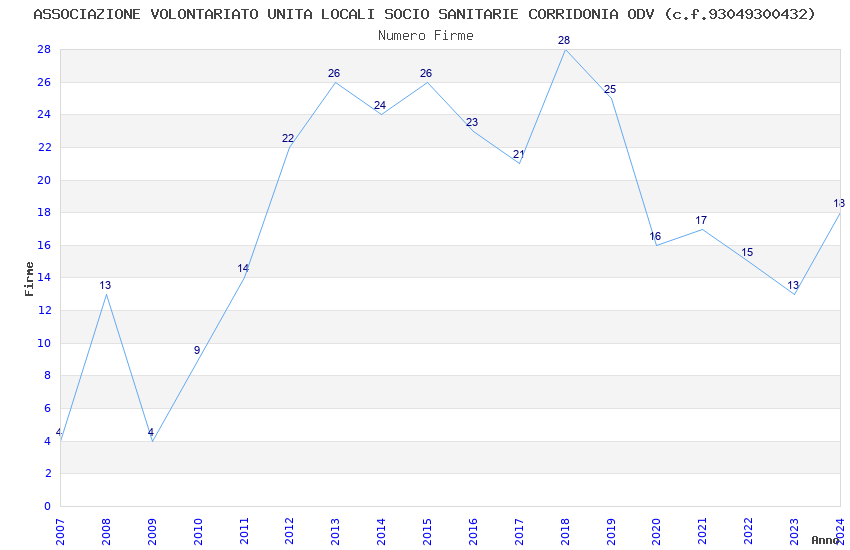Click the 2010 data label 9
Image resolution: width=850 pixels, height=550 pixels.
197,351
